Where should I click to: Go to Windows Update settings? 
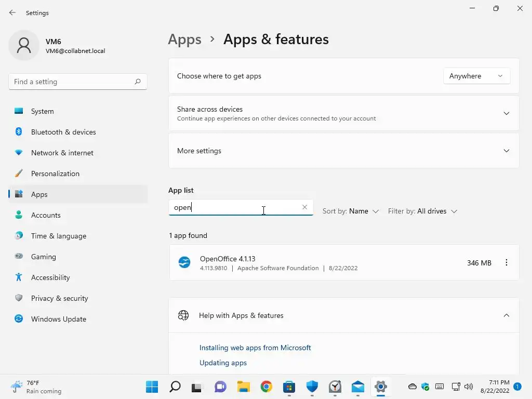[58, 319]
